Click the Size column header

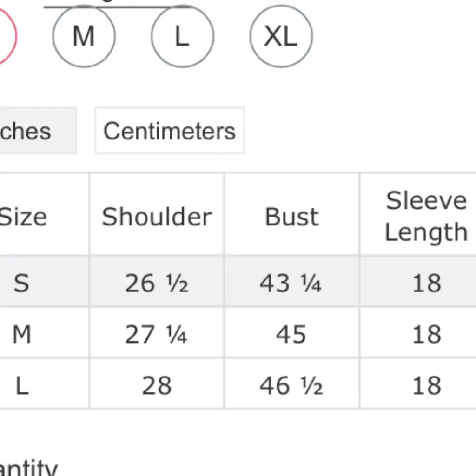click(23, 216)
